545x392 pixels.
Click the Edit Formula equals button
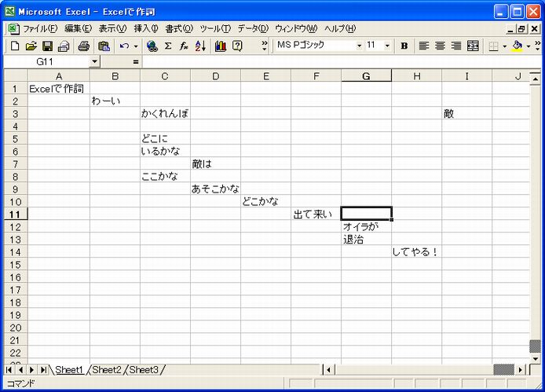click(136, 62)
